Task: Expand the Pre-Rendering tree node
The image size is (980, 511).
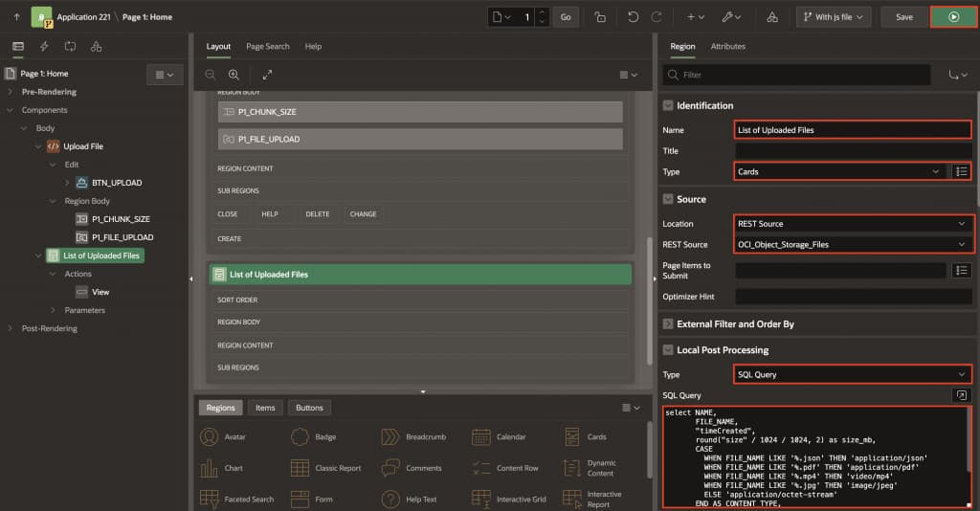Action: [11, 92]
